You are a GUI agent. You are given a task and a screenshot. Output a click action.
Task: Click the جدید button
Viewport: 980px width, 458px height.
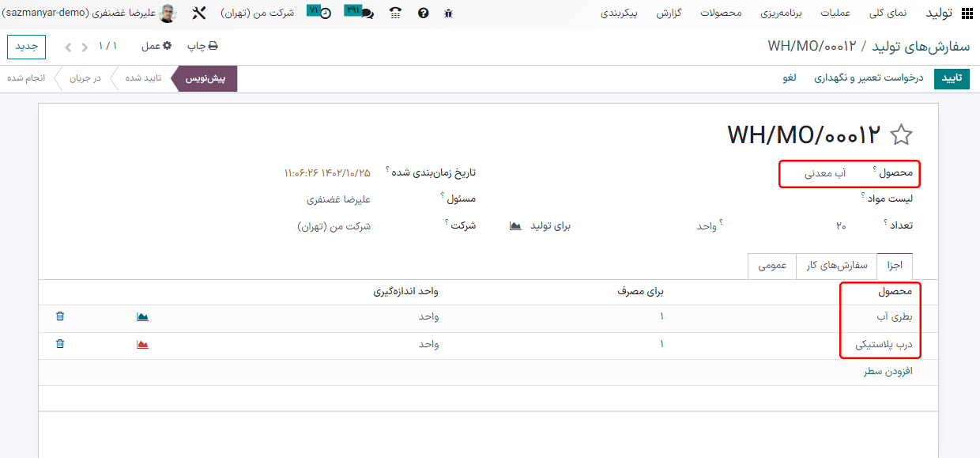[x=27, y=47]
